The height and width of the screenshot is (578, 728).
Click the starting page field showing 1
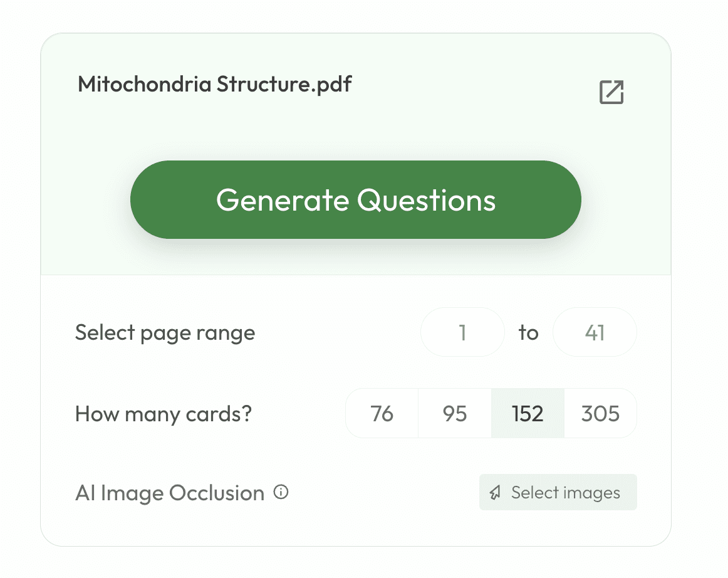(462, 332)
